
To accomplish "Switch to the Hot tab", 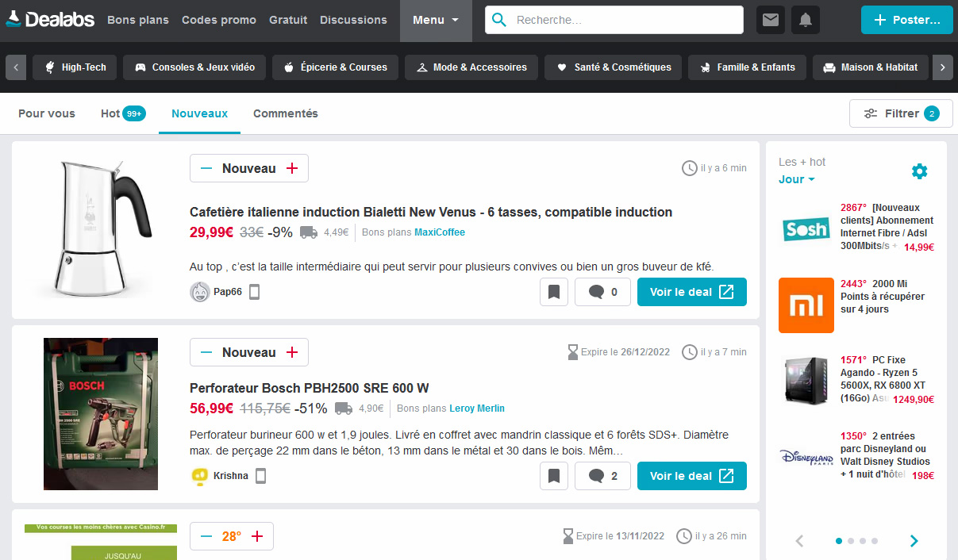I will (x=123, y=113).
